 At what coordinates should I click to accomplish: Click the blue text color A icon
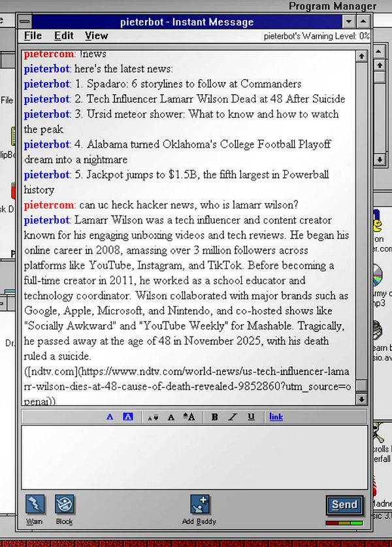pos(110,416)
